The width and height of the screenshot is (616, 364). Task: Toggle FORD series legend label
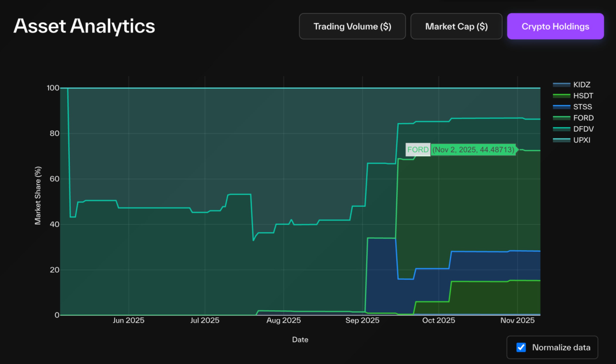[583, 118]
